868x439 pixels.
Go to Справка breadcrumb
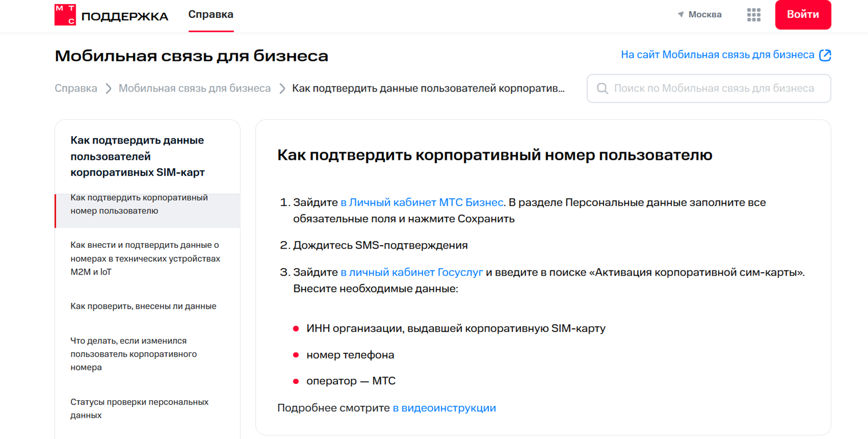click(x=76, y=89)
